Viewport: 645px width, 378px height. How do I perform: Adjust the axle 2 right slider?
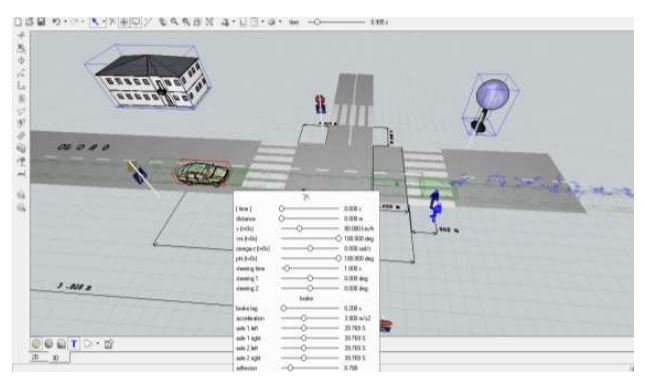[x=309, y=358]
